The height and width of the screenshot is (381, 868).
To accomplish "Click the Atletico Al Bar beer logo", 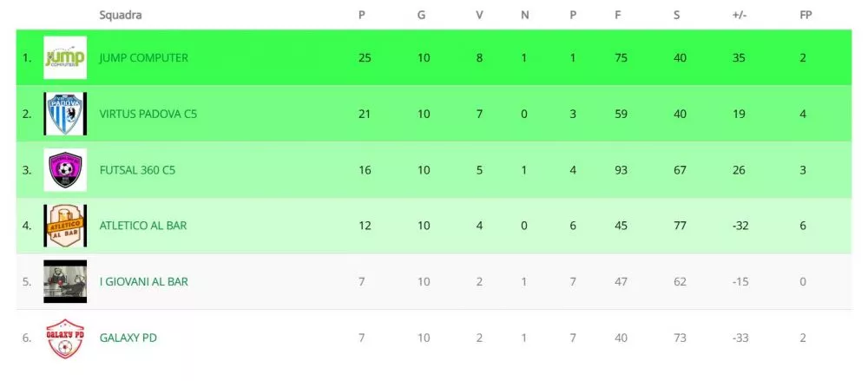I will pyautogui.click(x=65, y=226).
